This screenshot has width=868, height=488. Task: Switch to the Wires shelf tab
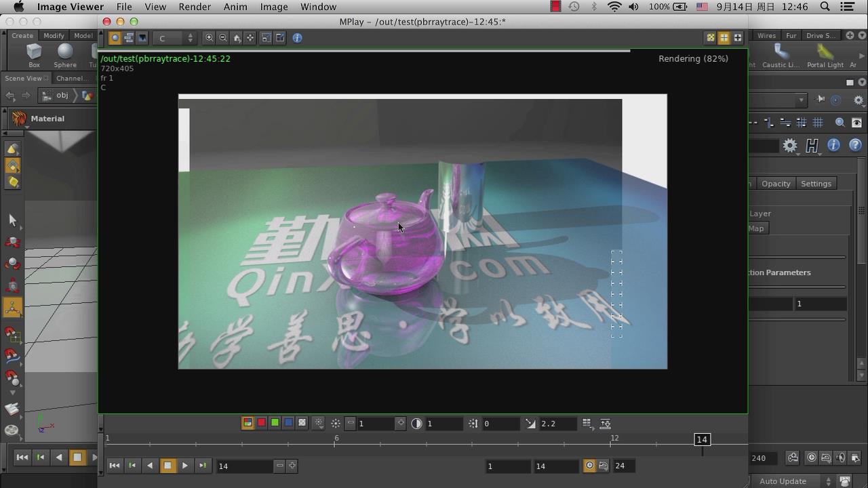click(x=767, y=35)
